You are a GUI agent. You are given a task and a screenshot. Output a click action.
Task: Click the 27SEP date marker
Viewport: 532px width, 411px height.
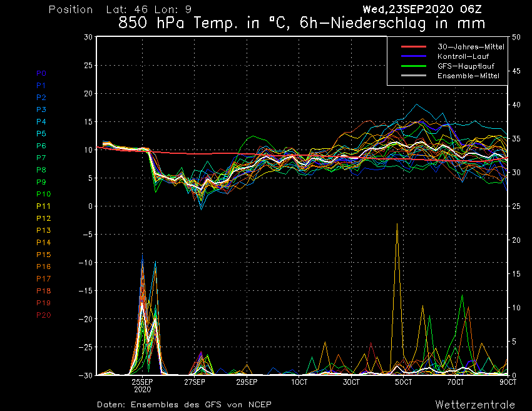195,382
